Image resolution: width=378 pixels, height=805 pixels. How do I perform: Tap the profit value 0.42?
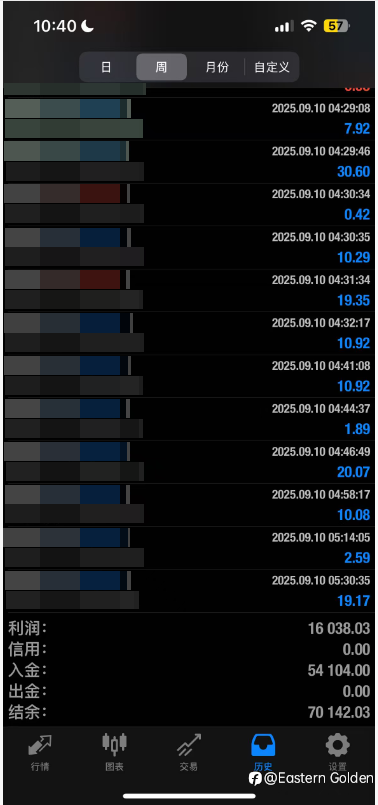[357, 215]
